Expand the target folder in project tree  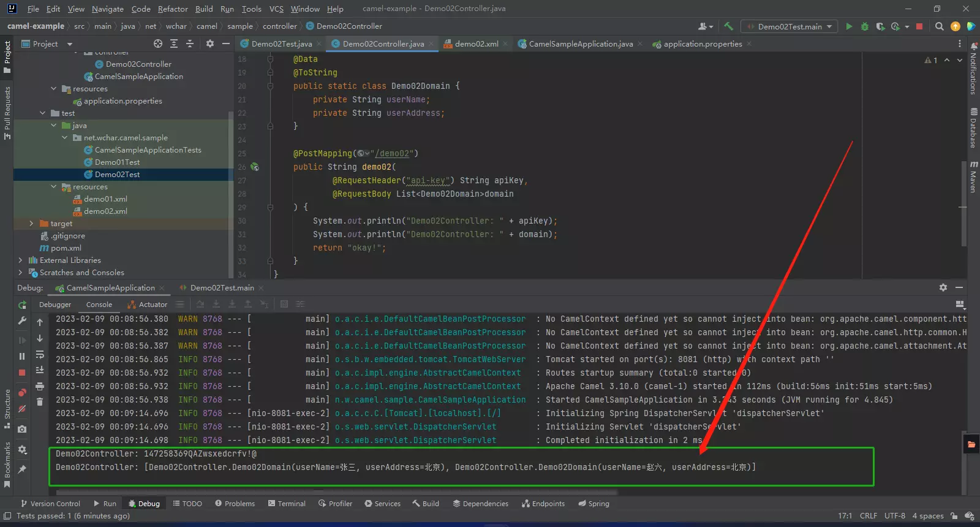click(x=31, y=224)
